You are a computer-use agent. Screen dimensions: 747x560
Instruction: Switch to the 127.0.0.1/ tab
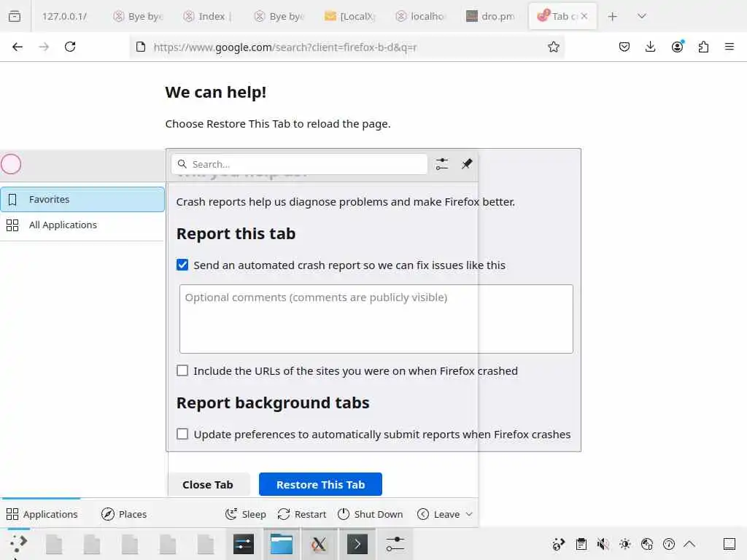pyautogui.click(x=66, y=16)
